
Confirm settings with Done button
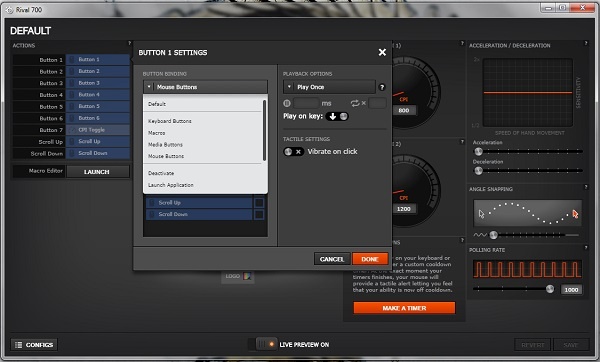370,259
